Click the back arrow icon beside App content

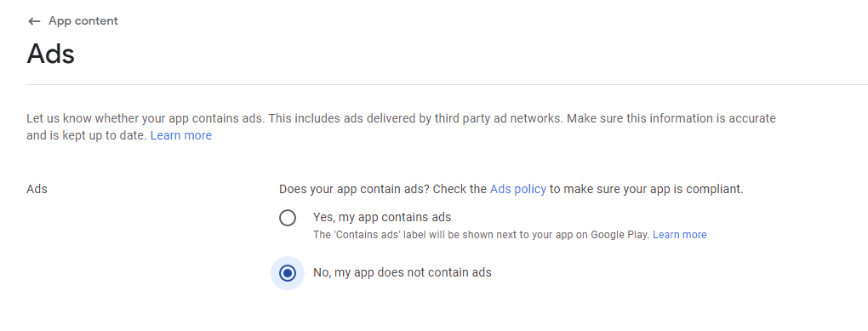(x=34, y=21)
